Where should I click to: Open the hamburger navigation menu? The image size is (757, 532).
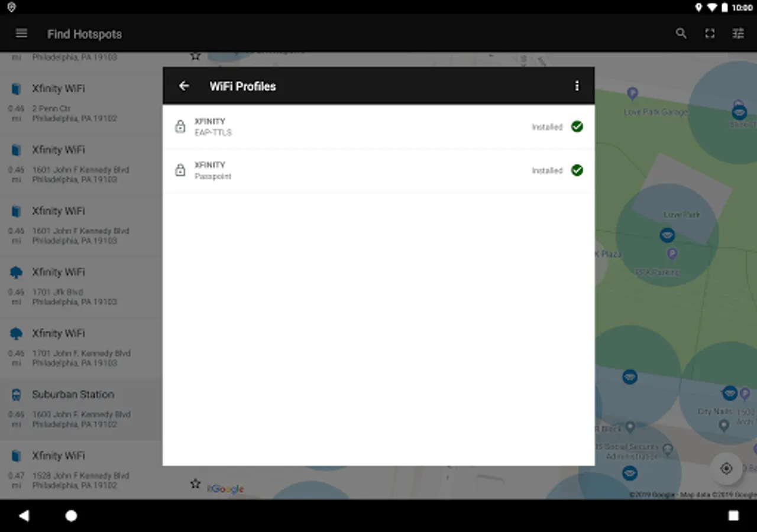21,34
